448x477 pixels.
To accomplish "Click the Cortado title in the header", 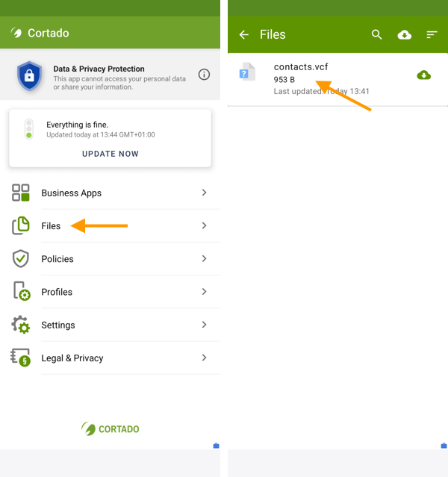I will pos(49,33).
